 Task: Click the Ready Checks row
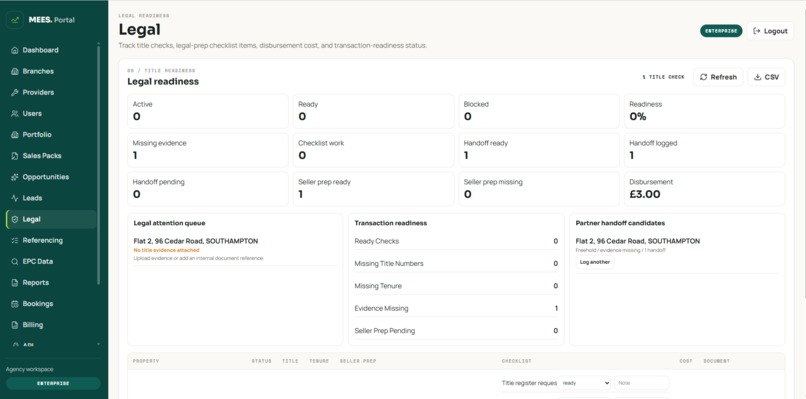point(456,241)
